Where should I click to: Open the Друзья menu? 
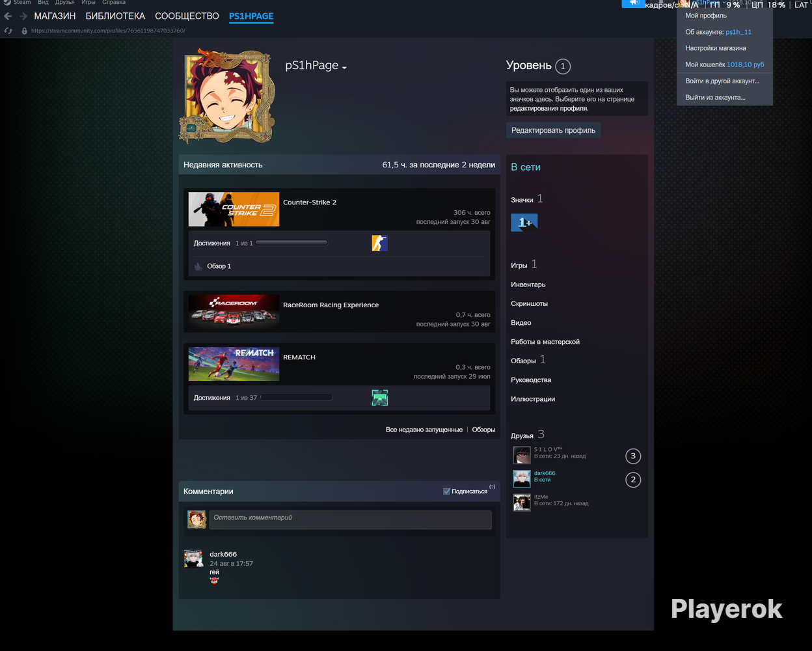pos(64,3)
